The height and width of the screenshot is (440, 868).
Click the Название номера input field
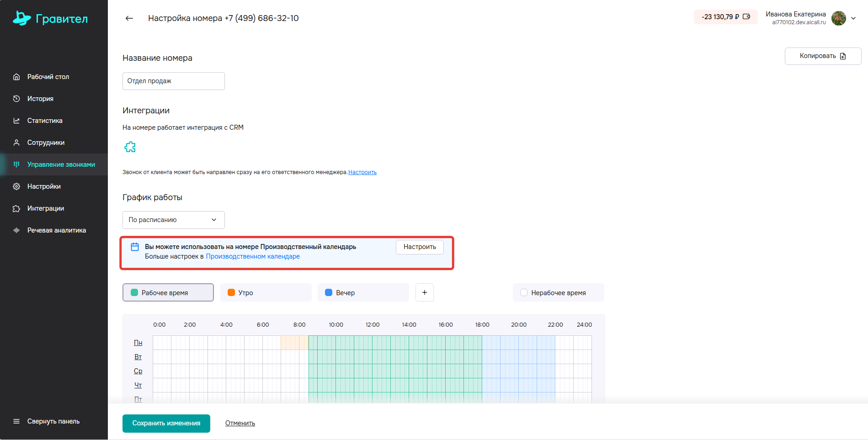(173, 81)
